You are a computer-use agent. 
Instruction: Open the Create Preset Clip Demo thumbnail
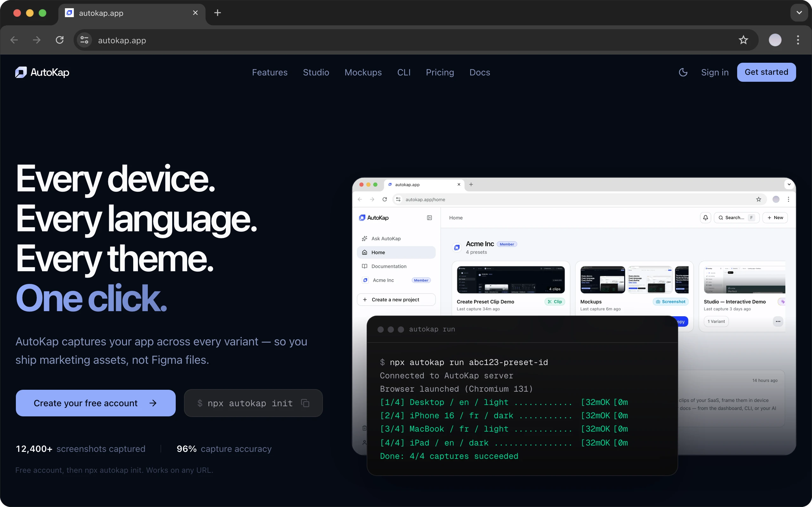click(x=510, y=280)
